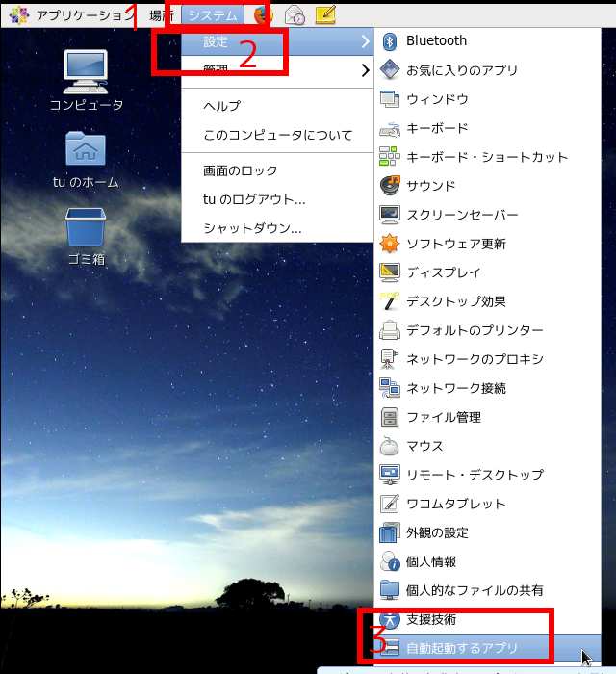Expand the 設定 submenu arrow
The image size is (616, 674).
click(365, 41)
